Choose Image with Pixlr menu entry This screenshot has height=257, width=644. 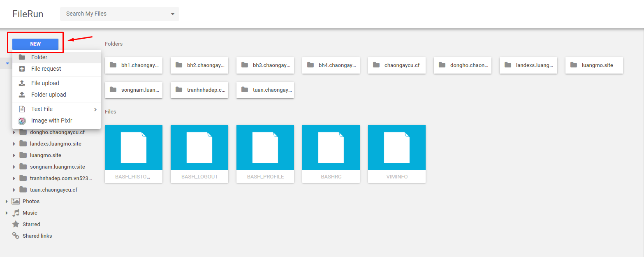[56, 120]
